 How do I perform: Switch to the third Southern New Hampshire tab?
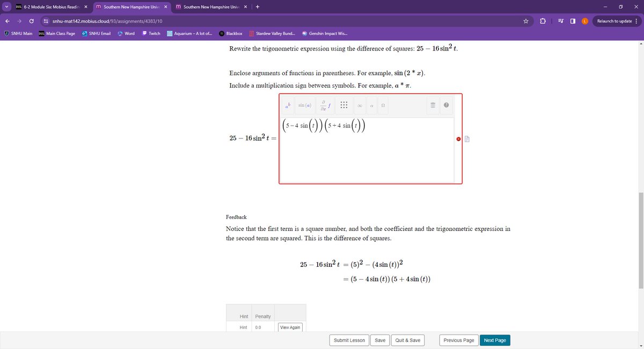point(212,7)
